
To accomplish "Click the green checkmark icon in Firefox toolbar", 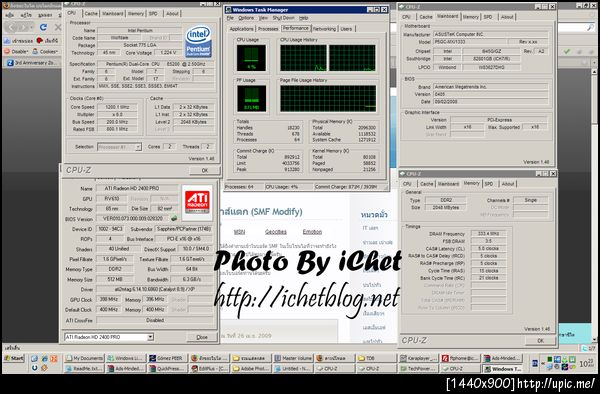I will coord(567,51).
